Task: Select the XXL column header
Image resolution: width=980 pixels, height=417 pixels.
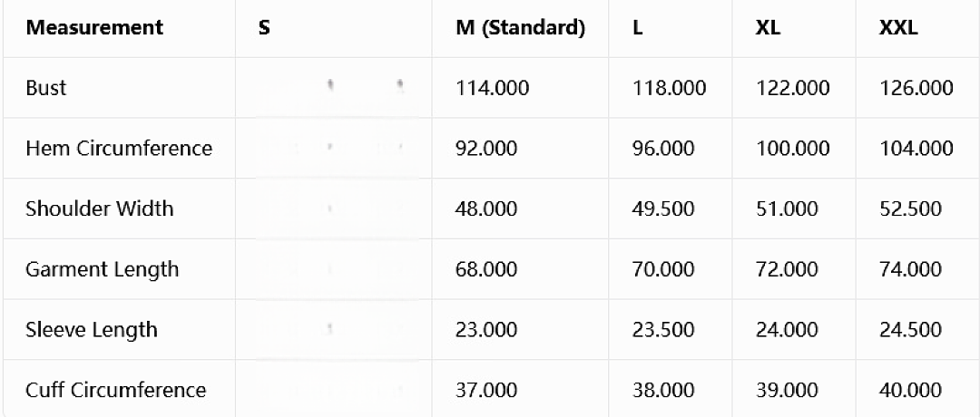Action: [898, 28]
